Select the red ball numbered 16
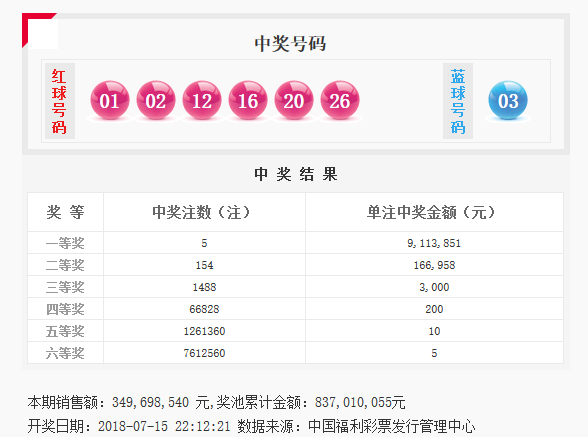Image resolution: width=588 pixels, height=437 pixels. click(x=248, y=100)
